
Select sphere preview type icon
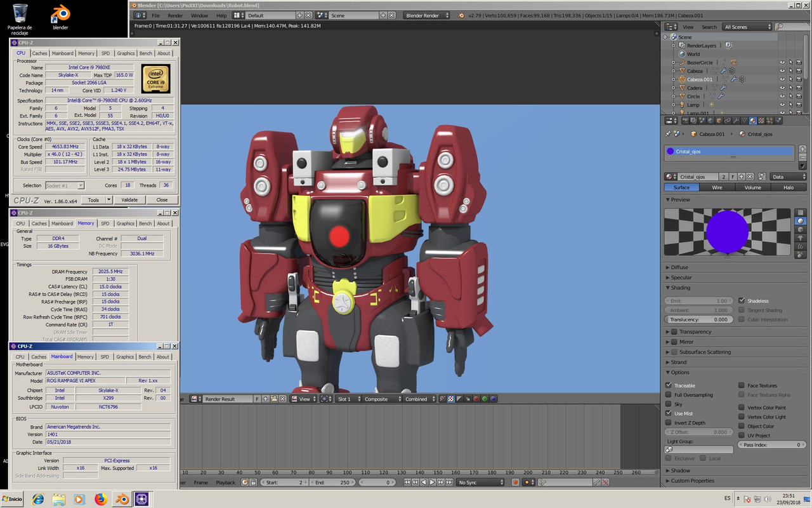coord(801,221)
